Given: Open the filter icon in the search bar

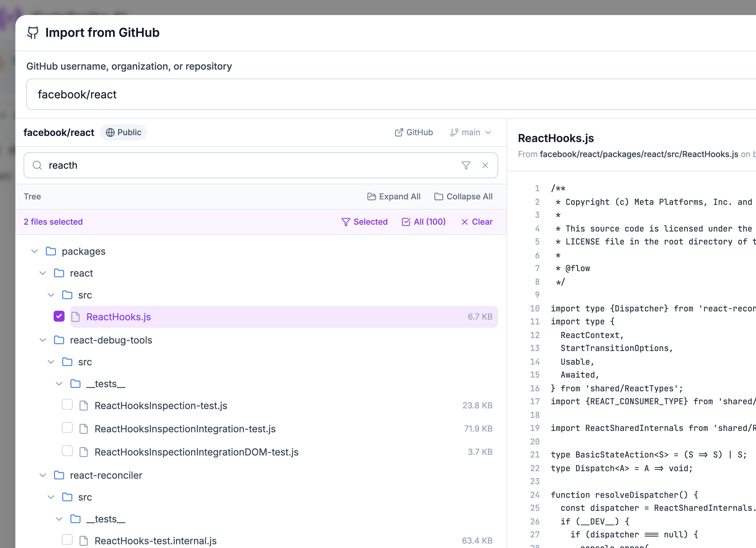Looking at the screenshot, I should pyautogui.click(x=466, y=165).
